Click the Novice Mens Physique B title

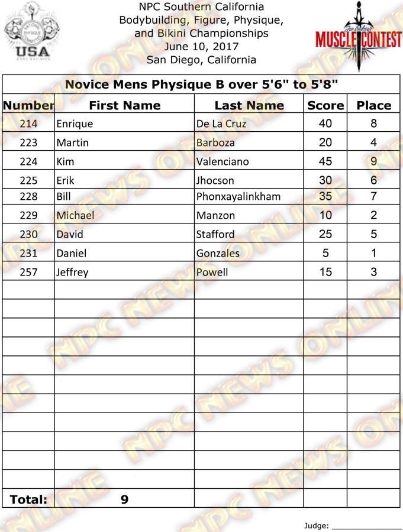202,85
